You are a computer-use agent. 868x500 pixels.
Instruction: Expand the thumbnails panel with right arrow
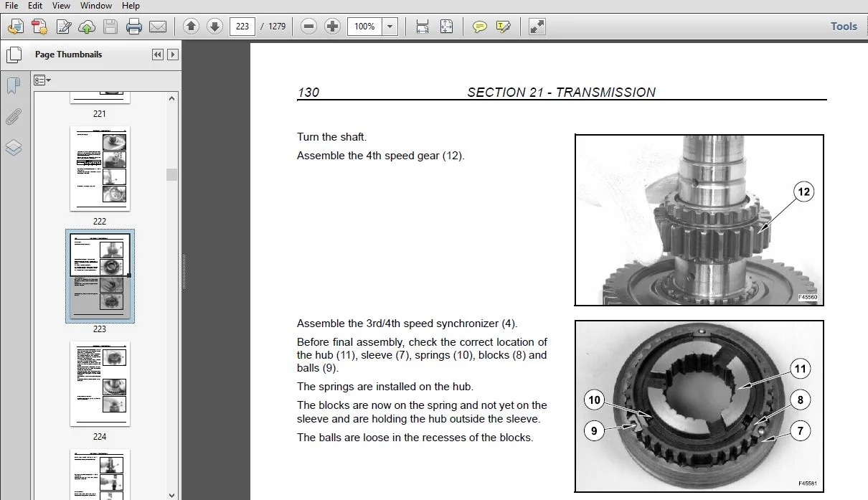(172, 55)
